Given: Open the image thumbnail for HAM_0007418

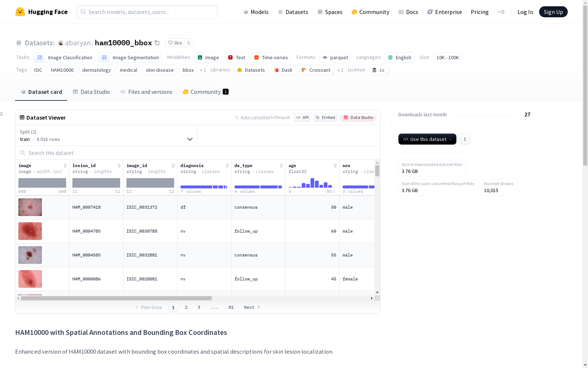Looking at the screenshot, I should [30, 207].
